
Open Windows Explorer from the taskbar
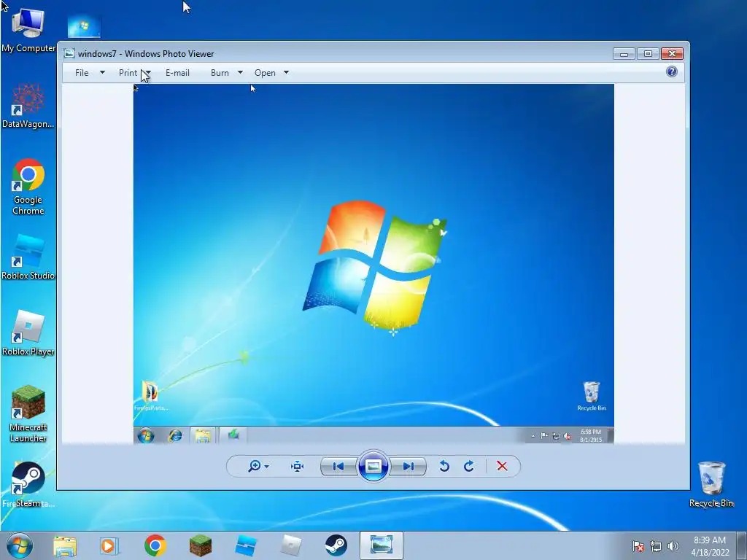pos(65,545)
